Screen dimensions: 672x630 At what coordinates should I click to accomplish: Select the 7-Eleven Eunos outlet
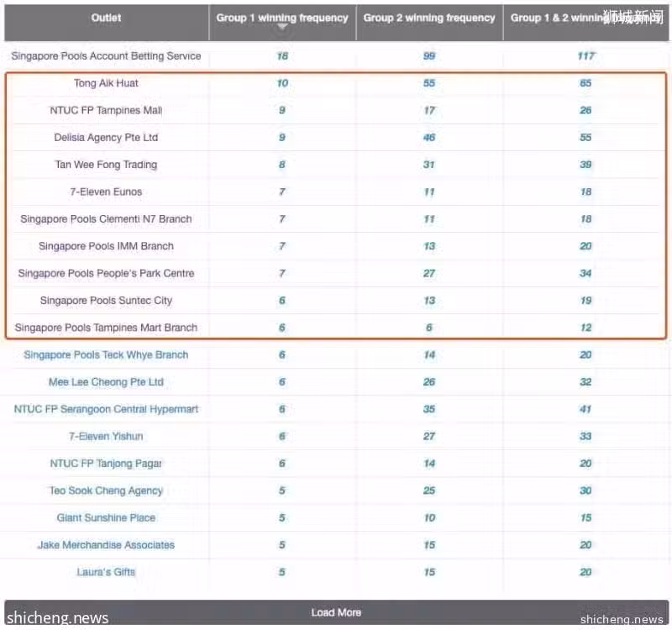[x=107, y=192]
